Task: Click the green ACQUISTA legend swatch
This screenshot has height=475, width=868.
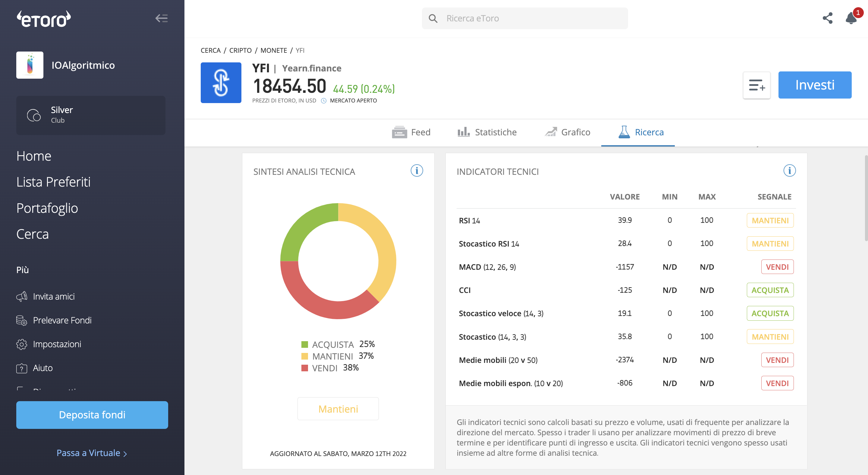Action: pos(305,344)
